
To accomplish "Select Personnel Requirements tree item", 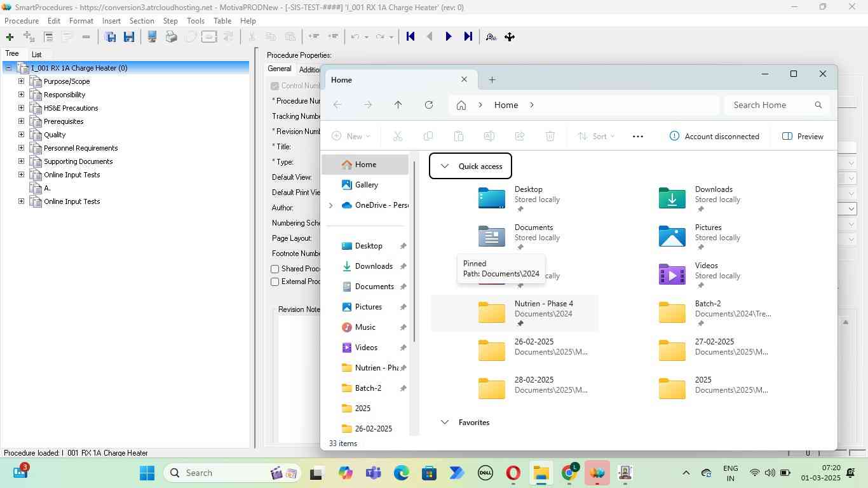I will 81,148.
